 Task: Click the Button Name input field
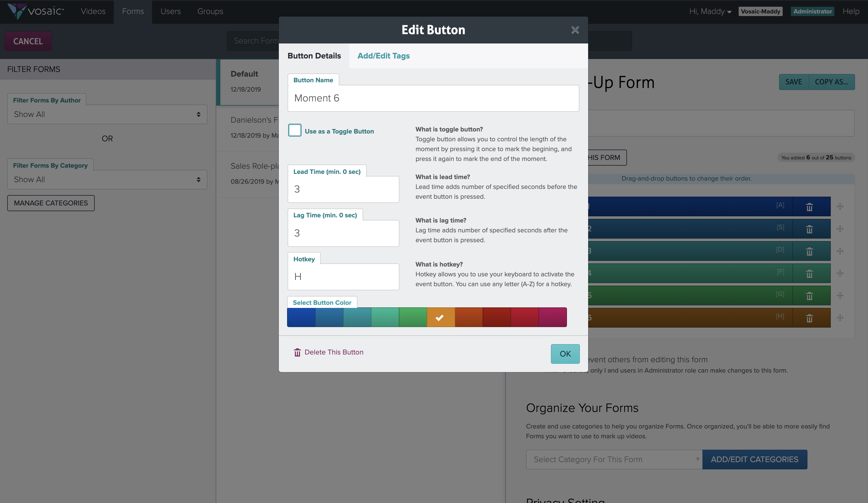tap(433, 98)
